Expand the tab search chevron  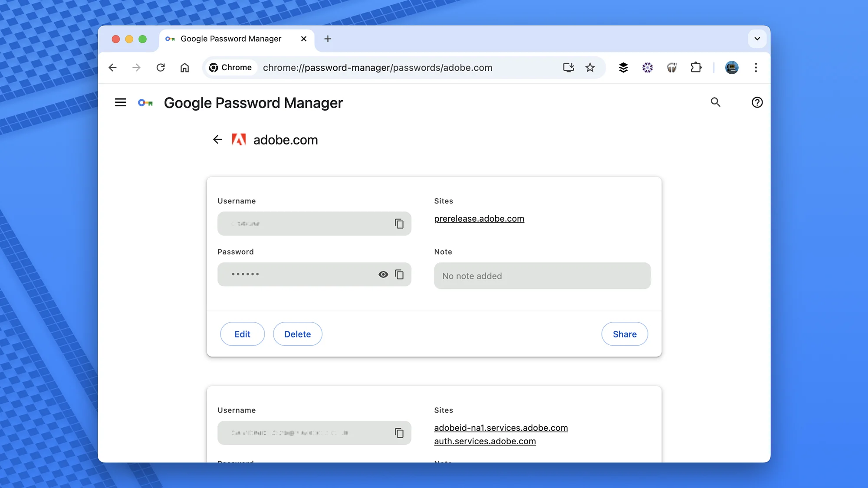point(757,39)
